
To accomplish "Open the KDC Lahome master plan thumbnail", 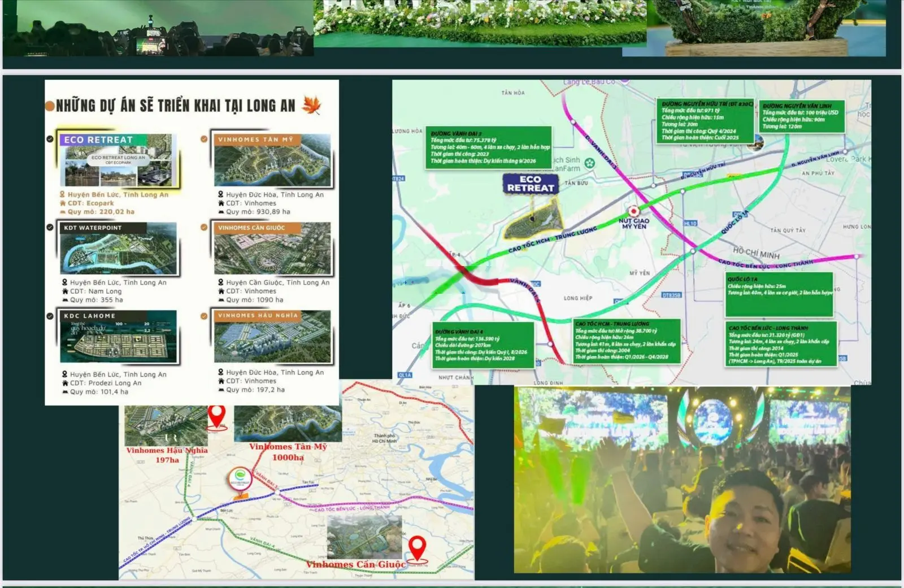I will pyautogui.click(x=119, y=337).
